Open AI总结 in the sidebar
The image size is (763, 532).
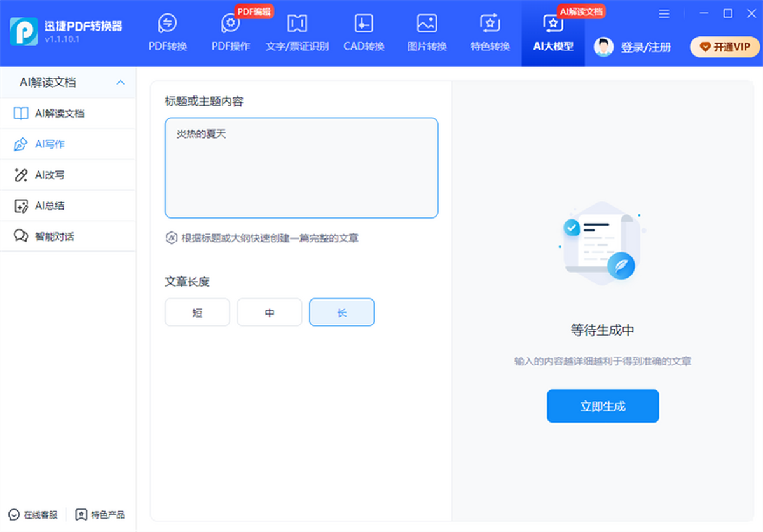(50, 206)
